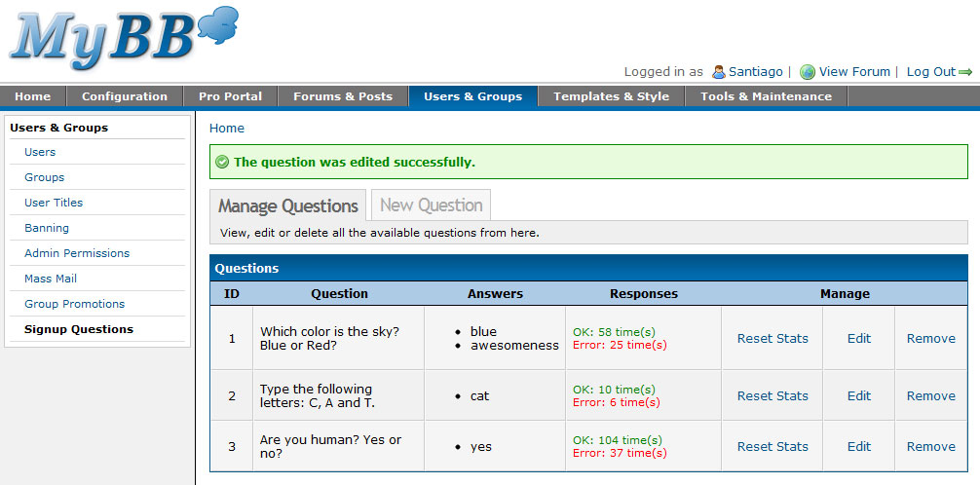This screenshot has width=980, height=485.
Task: Remove the 'Are you human' question
Action: coord(930,447)
